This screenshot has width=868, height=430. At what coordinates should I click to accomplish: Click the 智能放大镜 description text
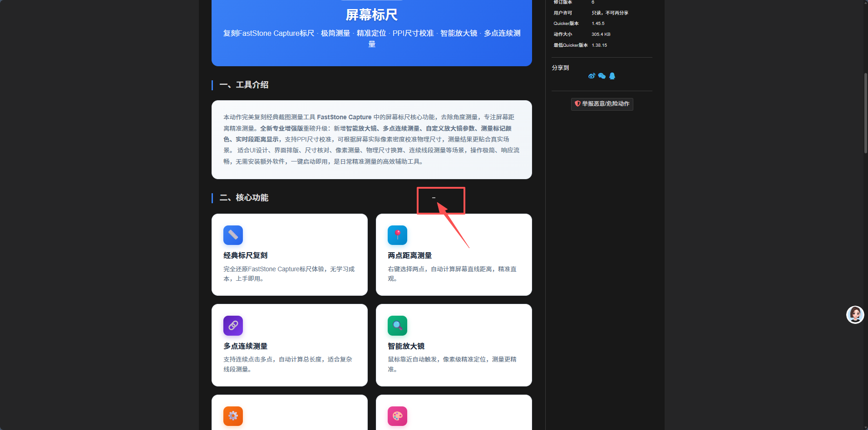452,364
